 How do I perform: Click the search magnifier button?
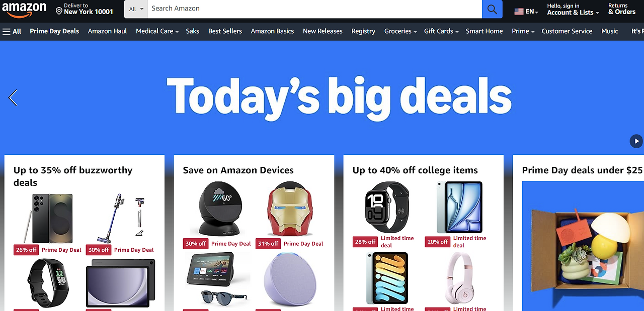coord(492,9)
